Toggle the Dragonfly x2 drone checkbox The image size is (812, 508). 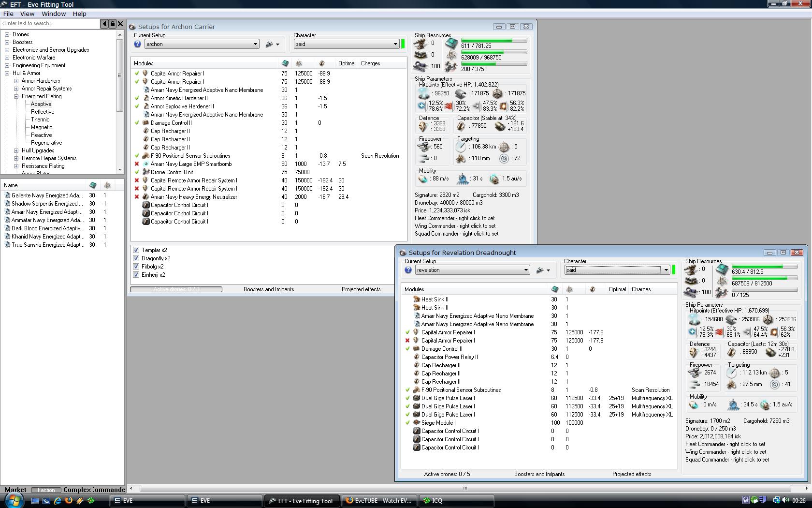136,258
